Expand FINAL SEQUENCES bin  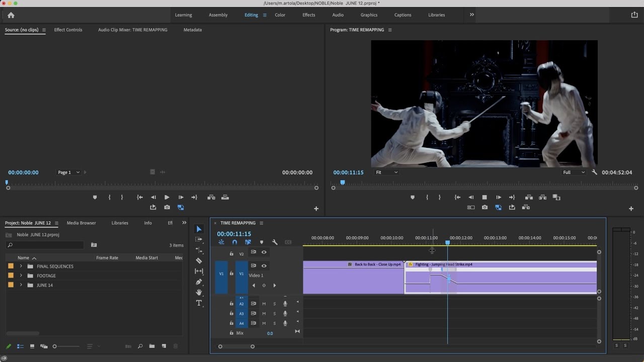[x=21, y=266]
